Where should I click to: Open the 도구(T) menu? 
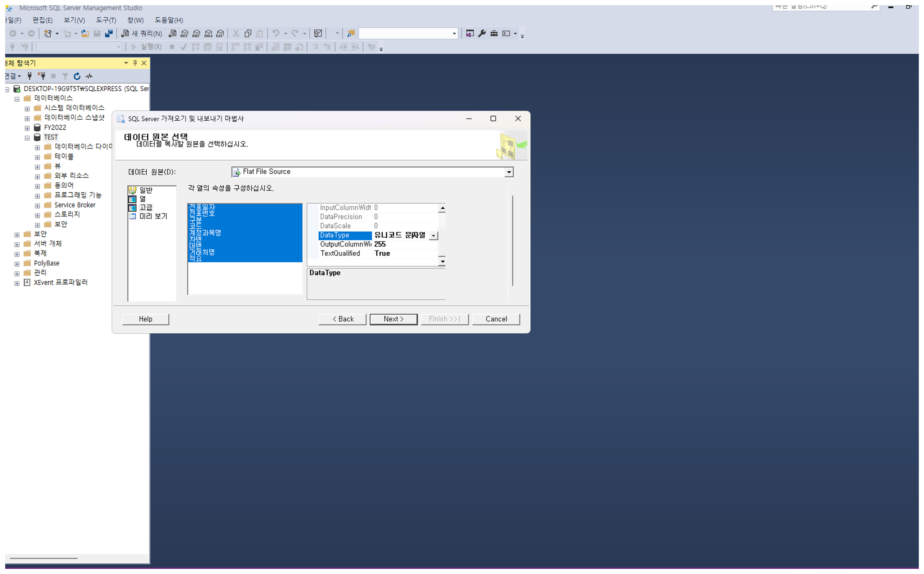(x=106, y=20)
